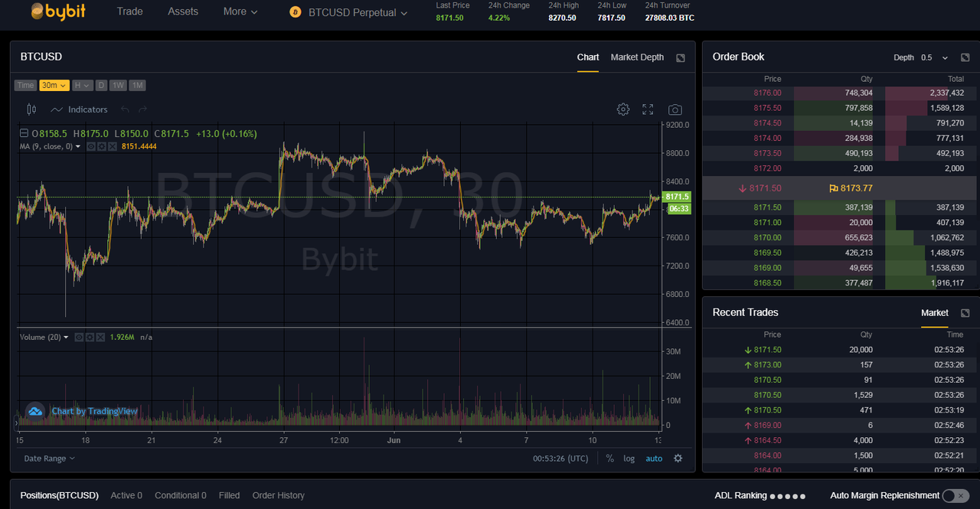The height and width of the screenshot is (509, 980).
Task: Switch the chart to fullscreen mode
Action: click(648, 109)
